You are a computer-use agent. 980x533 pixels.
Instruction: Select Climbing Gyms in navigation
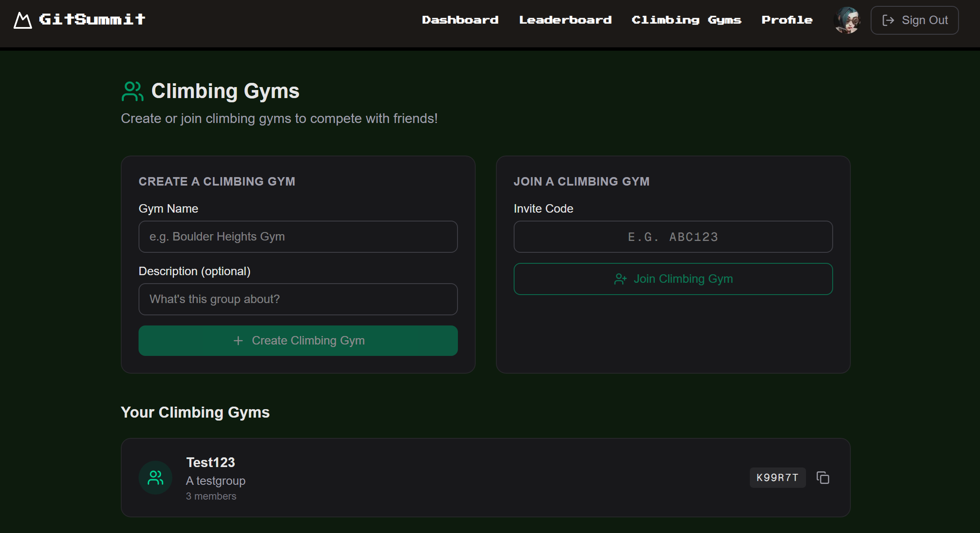[686, 20]
